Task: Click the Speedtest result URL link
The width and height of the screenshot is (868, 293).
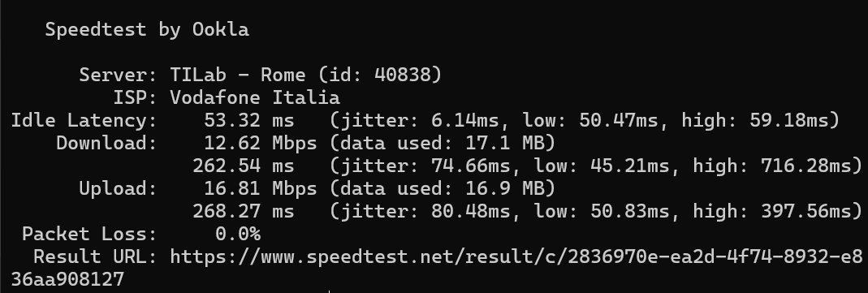Action: [x=516, y=256]
